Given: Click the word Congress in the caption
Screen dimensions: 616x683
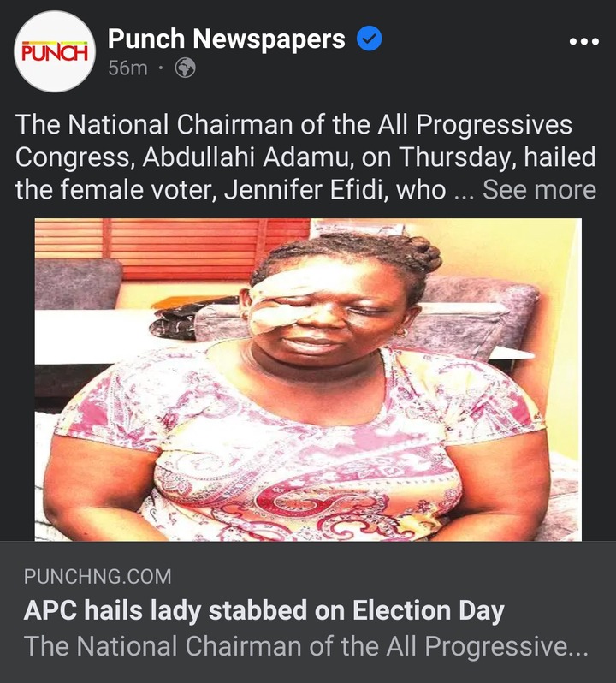Looking at the screenshot, I should tap(73, 157).
